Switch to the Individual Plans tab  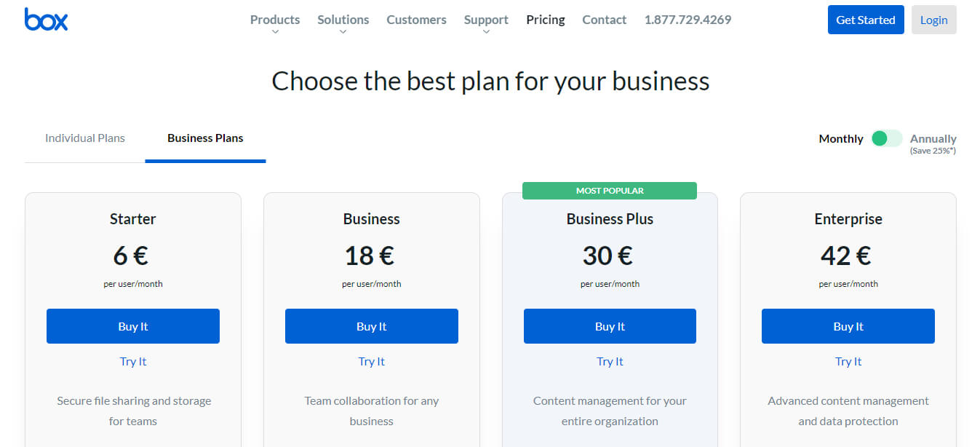[x=85, y=138]
